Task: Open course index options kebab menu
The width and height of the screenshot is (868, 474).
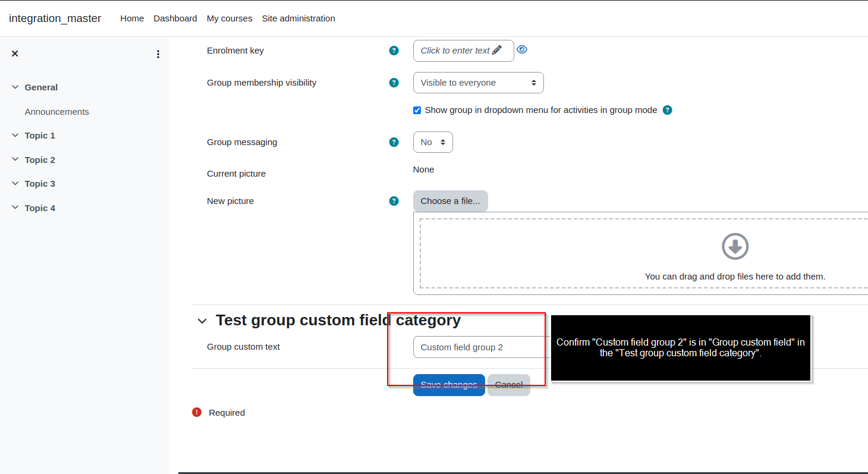Action: point(158,54)
